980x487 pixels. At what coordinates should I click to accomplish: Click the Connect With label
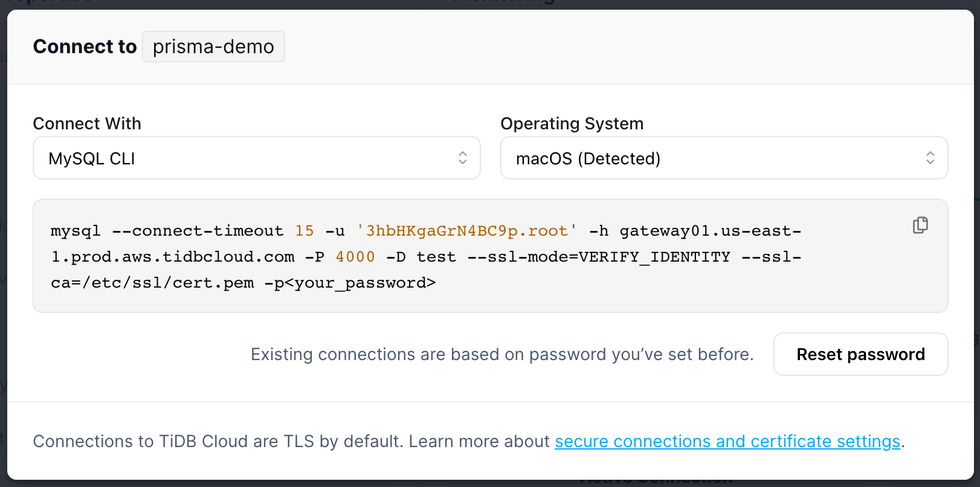click(87, 124)
